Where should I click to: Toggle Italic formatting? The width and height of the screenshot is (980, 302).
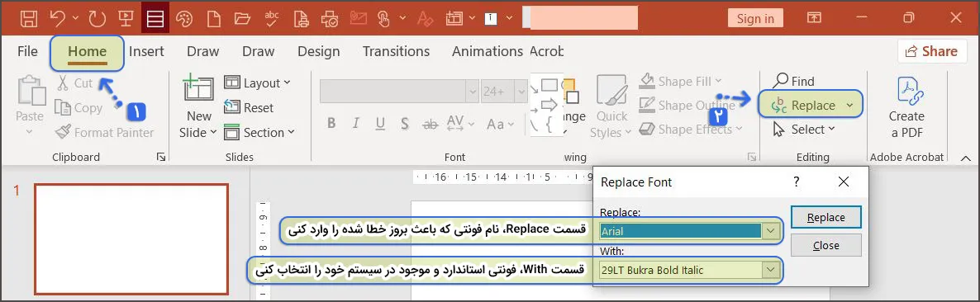coord(355,124)
